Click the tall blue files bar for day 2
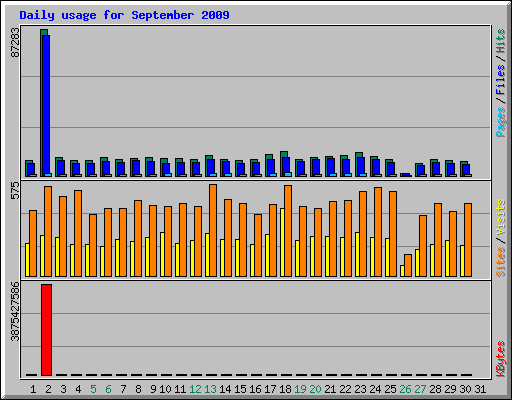This screenshot has width=512, height=400. tap(46, 105)
